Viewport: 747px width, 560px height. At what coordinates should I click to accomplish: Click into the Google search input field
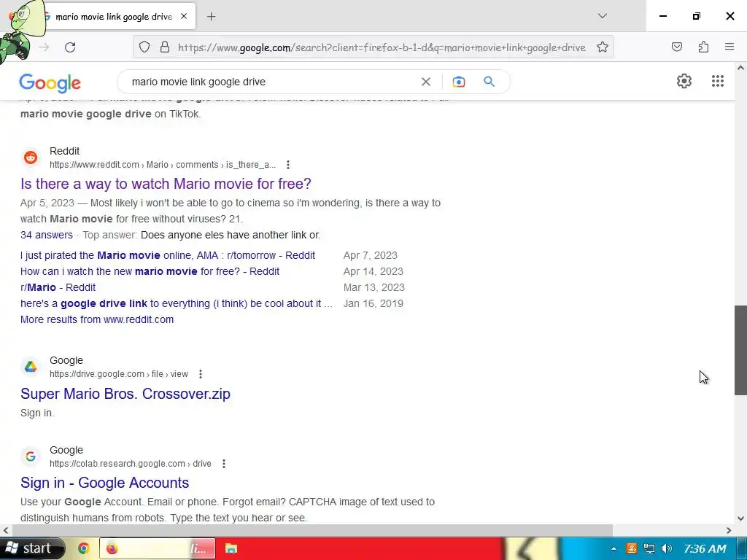pyautogui.click(x=271, y=82)
